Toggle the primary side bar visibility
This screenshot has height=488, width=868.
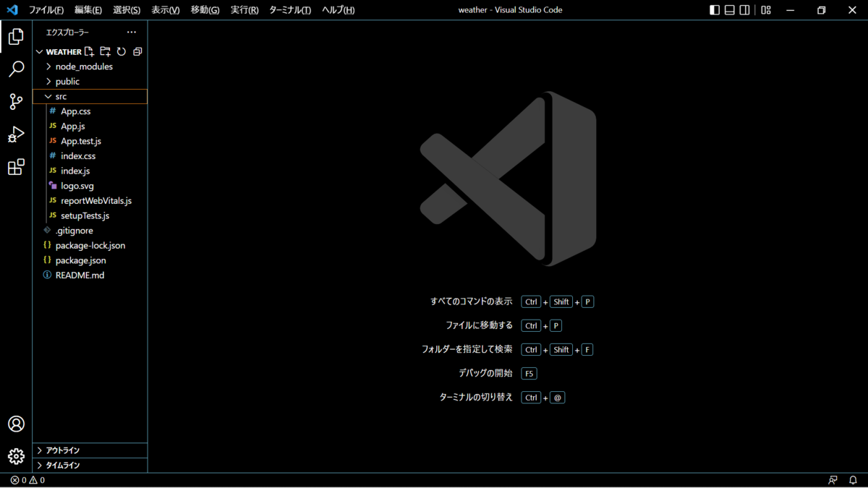tap(715, 10)
